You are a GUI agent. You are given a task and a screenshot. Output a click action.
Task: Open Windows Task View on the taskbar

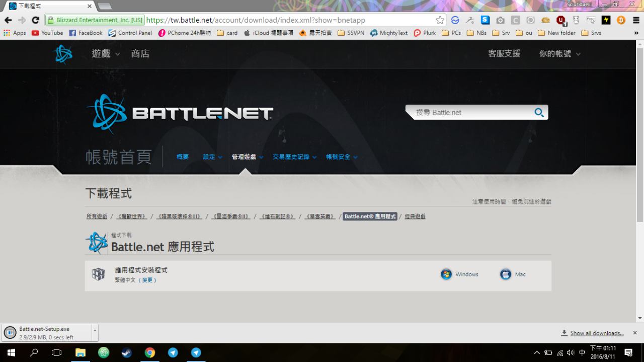point(57,352)
